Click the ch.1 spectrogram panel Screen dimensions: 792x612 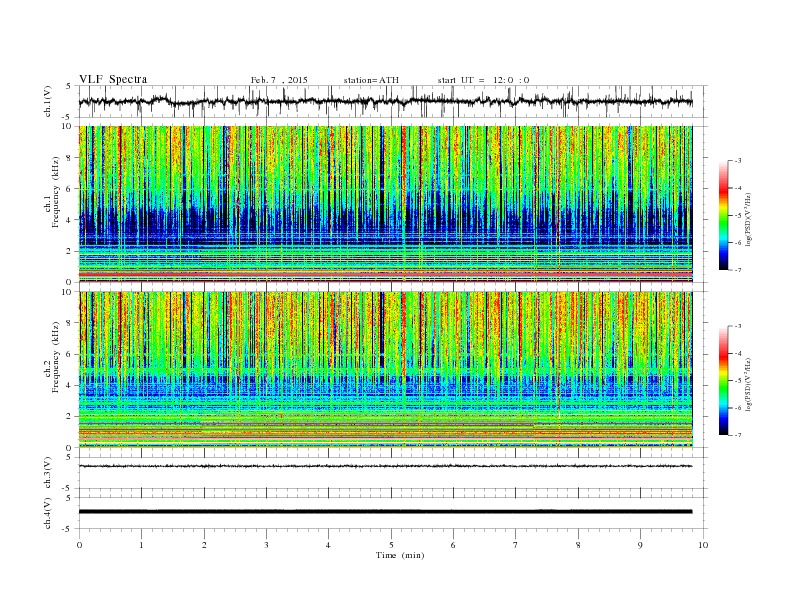(385, 204)
